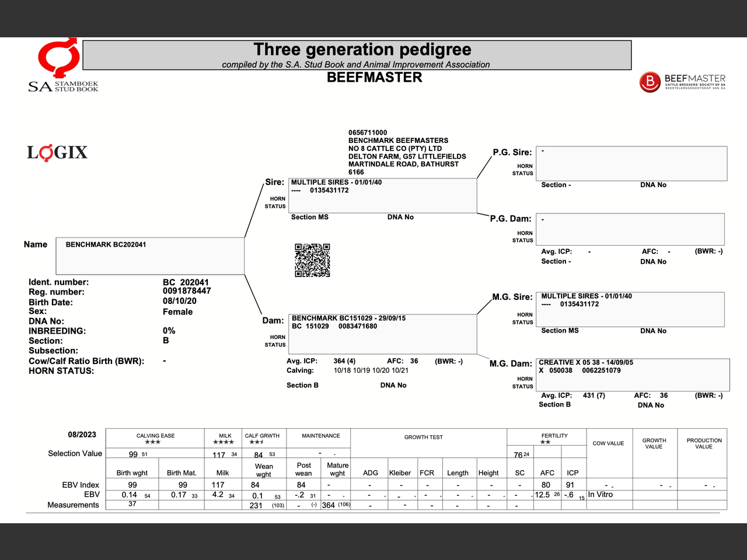
Task: Select the date '08/2023' above the table
Action: click(82, 435)
